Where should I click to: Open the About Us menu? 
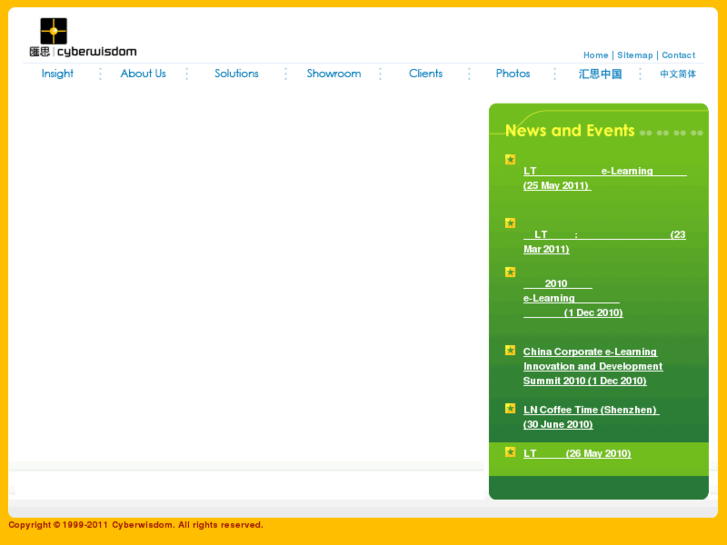[143, 73]
